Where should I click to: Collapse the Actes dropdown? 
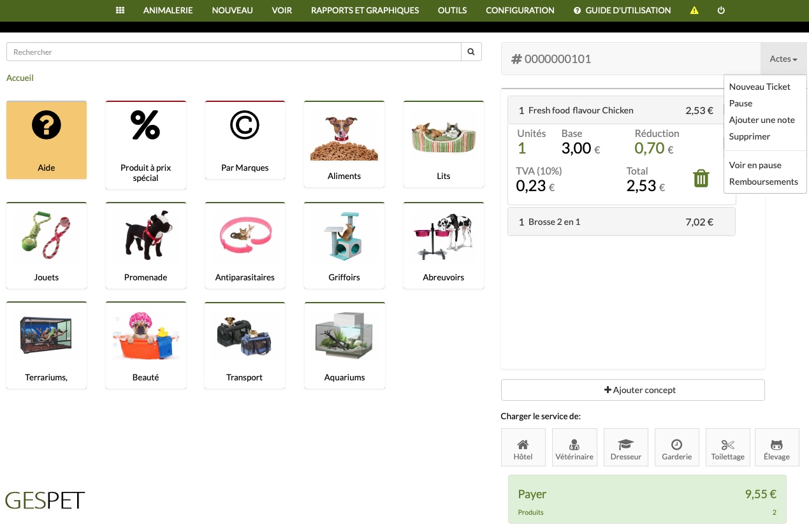coord(783,59)
